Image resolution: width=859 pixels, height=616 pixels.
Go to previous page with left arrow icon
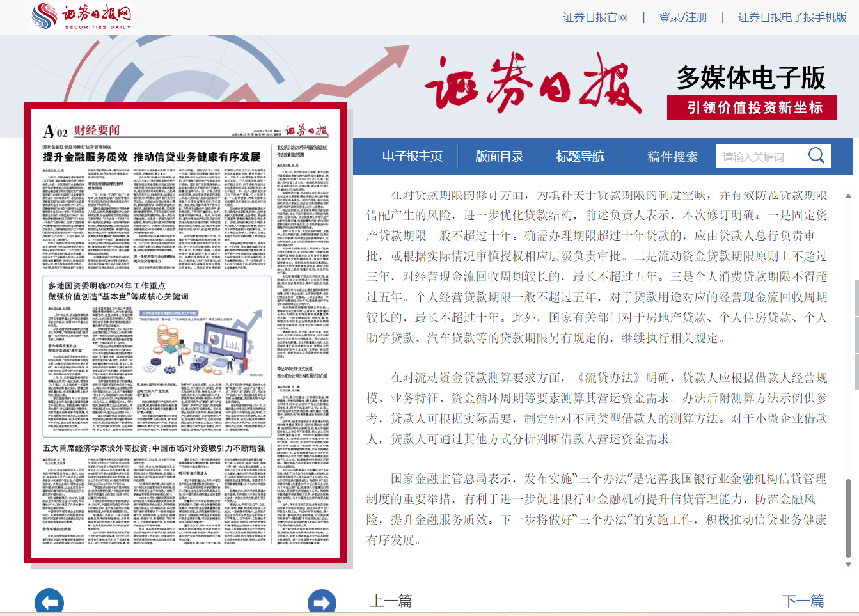click(49, 603)
